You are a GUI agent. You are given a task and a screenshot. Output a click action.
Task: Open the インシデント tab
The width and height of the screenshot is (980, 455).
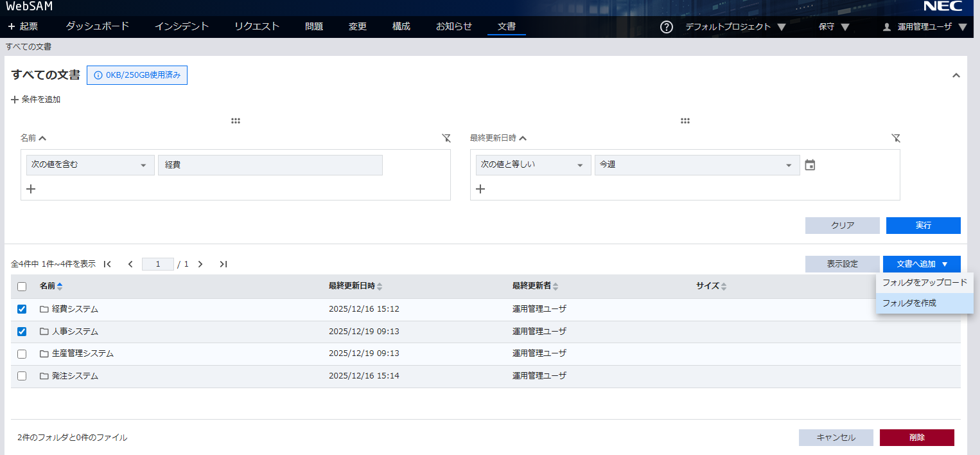[x=182, y=26]
